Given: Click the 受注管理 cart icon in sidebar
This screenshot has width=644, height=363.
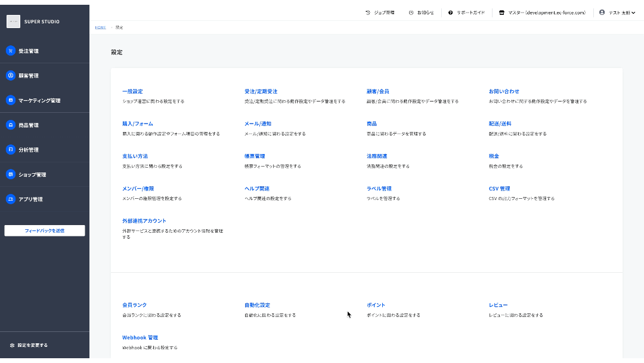Looking at the screenshot, I should point(11,51).
